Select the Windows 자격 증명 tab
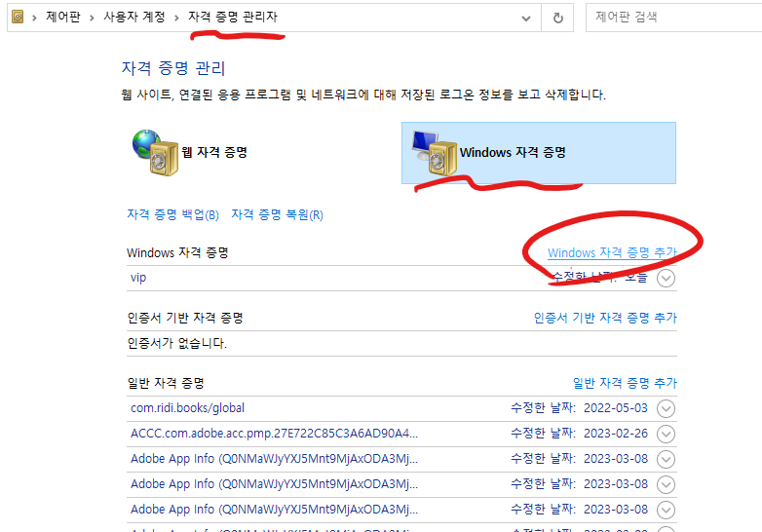Image resolution: width=762 pixels, height=532 pixels. pyautogui.click(x=539, y=153)
